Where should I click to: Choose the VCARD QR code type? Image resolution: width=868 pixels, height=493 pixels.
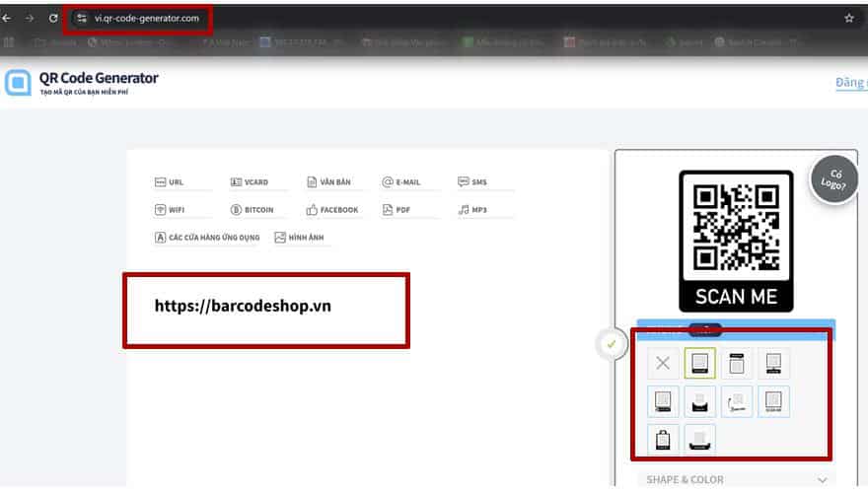250,182
